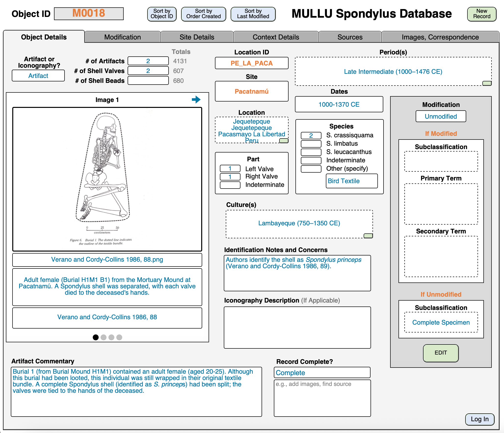
Task: Open the Record Complete field showing Complete
Action: coord(322,373)
